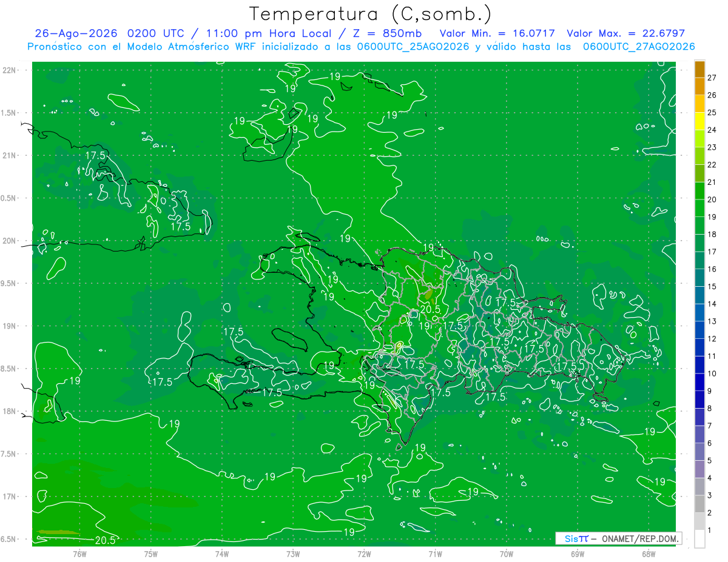The width and height of the screenshot is (728, 562).
Task: Click 'Valor Min. = 16.0717' text
Action: (x=497, y=33)
